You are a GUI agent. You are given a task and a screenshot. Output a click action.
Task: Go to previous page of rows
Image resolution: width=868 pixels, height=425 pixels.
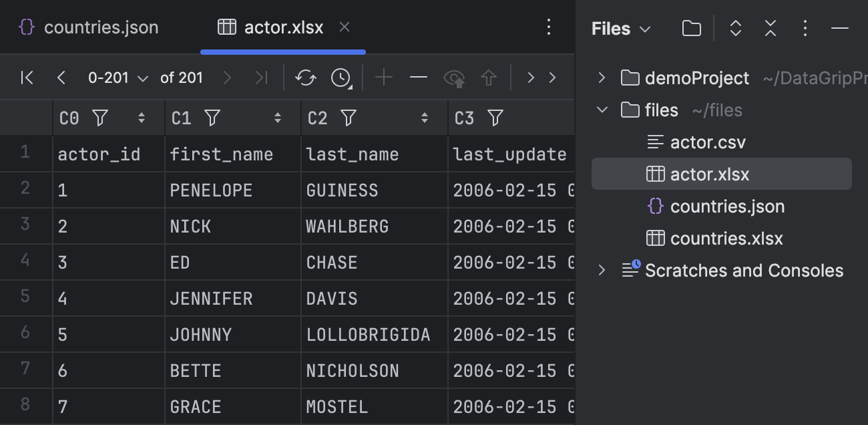pos(61,78)
